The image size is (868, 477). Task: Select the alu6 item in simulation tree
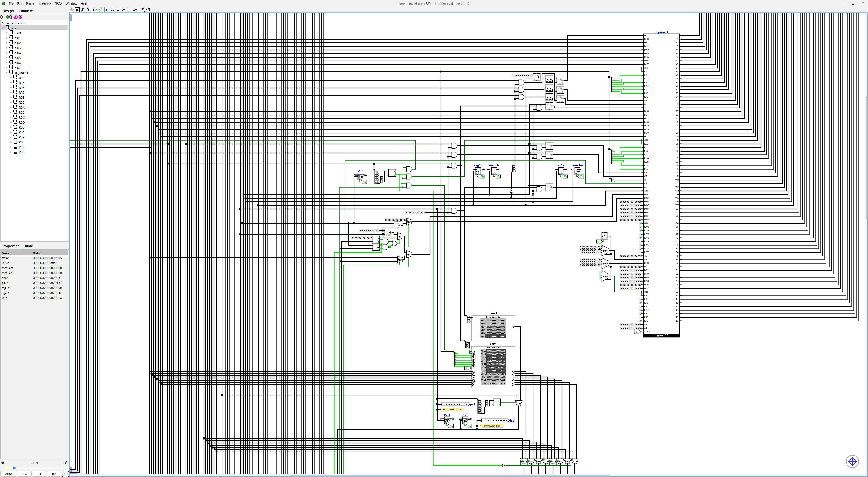click(x=18, y=63)
